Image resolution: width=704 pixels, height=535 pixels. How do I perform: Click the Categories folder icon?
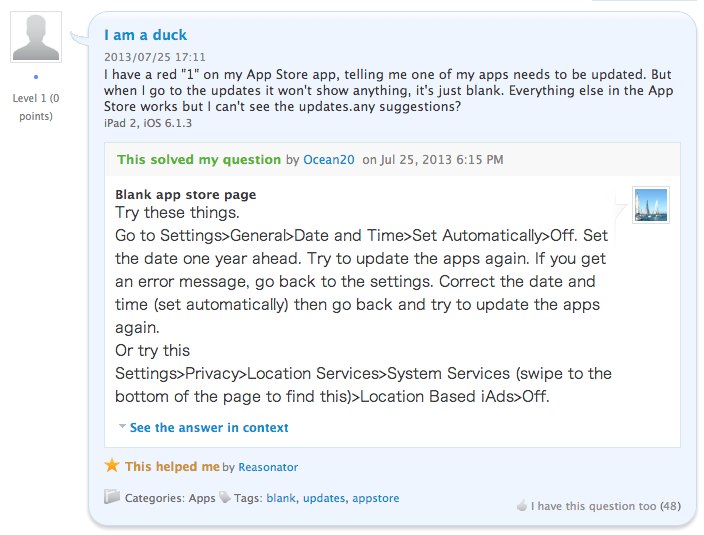point(112,496)
